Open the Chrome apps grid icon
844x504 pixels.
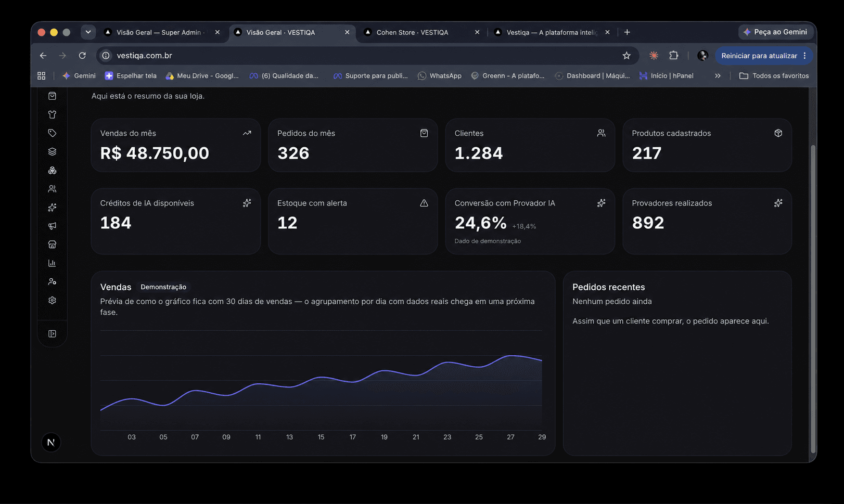click(42, 76)
